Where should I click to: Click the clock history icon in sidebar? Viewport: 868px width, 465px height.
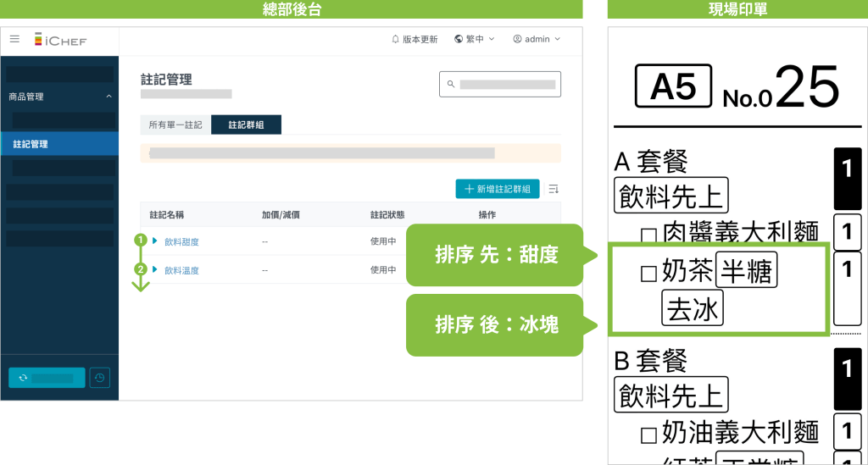click(x=100, y=378)
